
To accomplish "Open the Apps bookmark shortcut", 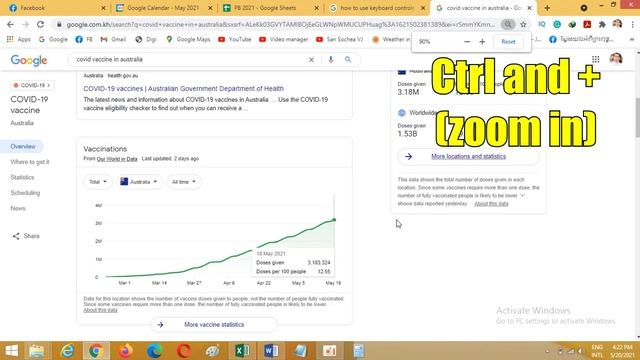I will 19,39.
